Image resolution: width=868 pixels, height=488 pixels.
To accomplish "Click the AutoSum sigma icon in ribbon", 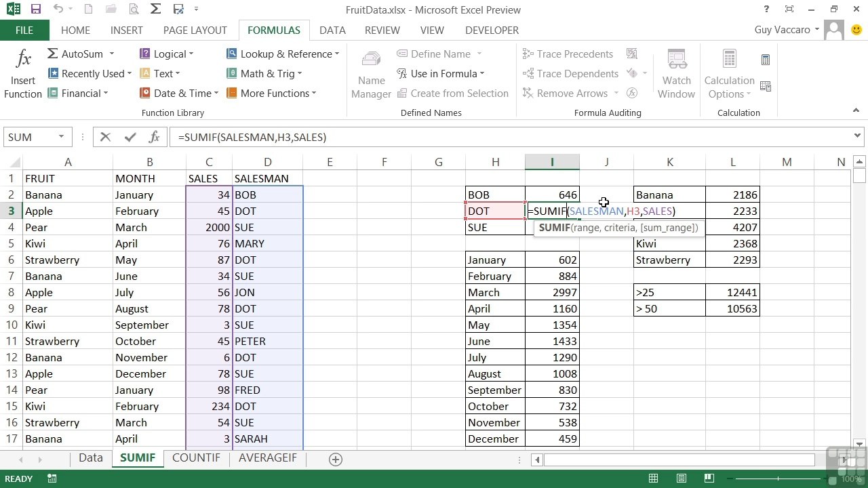I will (x=53, y=54).
